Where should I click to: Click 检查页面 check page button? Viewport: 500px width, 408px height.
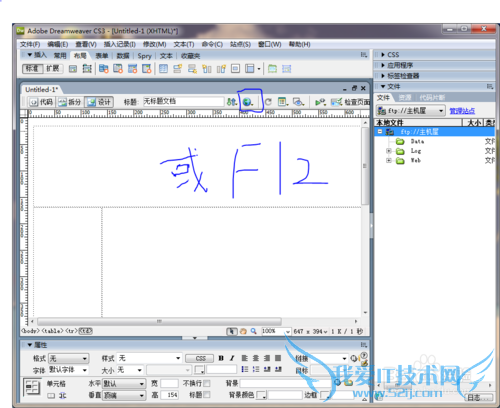350,102
